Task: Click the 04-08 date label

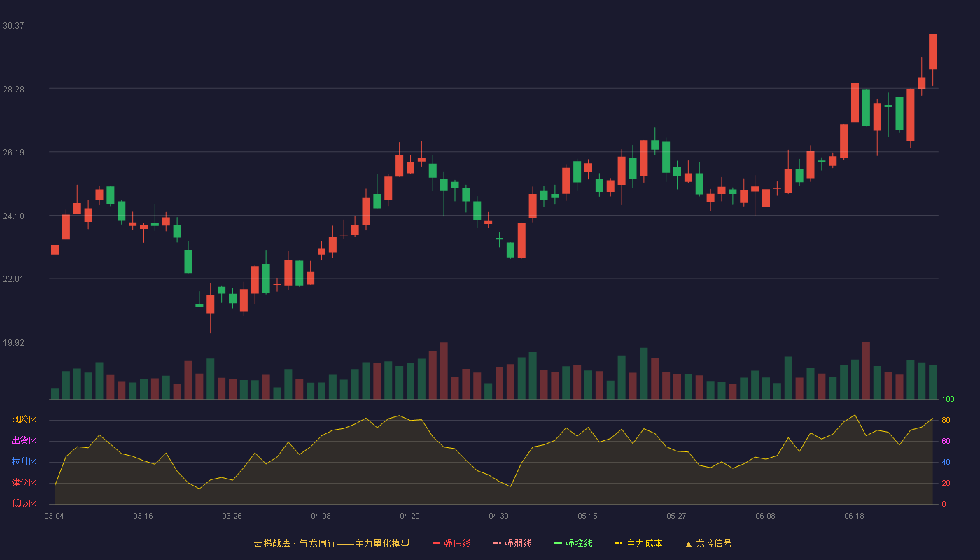Action: pos(321,516)
